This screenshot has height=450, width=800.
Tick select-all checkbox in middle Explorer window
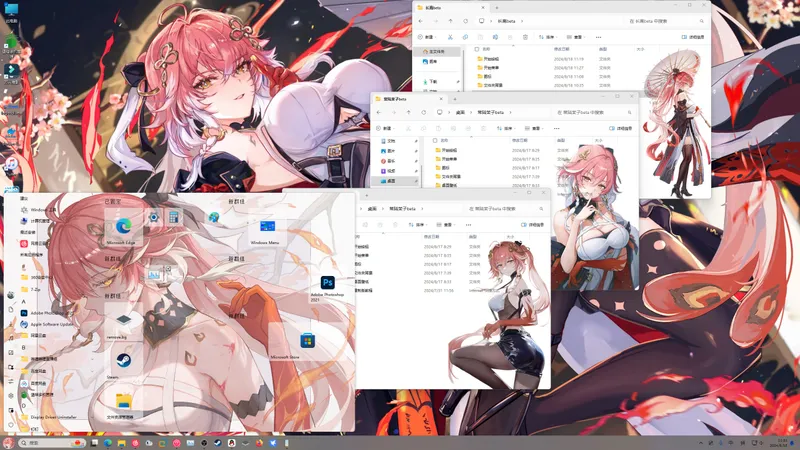pyautogui.click(x=435, y=140)
